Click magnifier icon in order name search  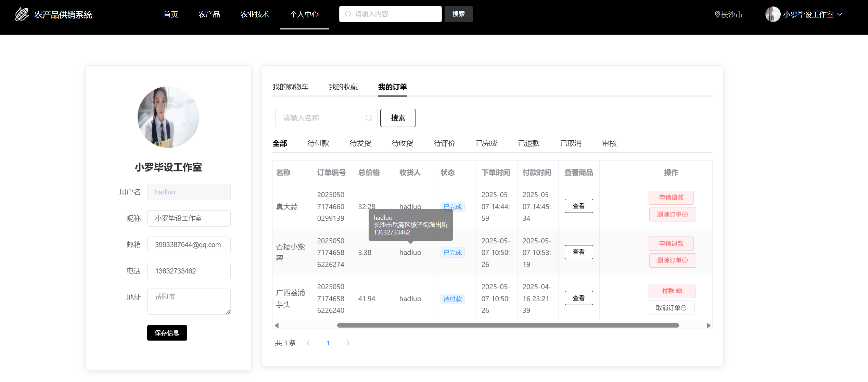(x=369, y=118)
